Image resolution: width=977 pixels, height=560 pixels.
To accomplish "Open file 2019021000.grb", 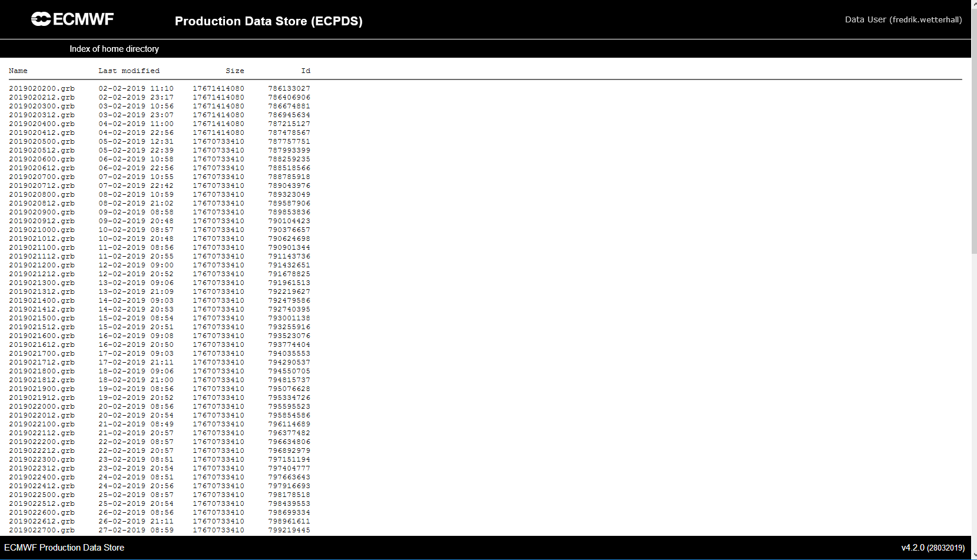I will point(42,230).
